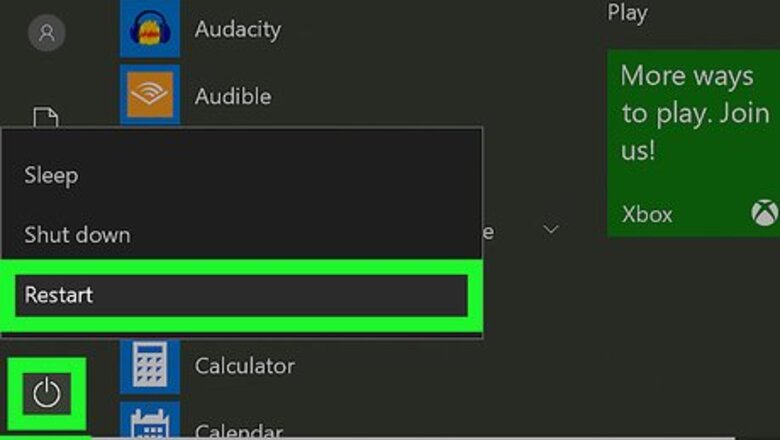Click the Documents sidebar icon

pyautogui.click(x=47, y=118)
